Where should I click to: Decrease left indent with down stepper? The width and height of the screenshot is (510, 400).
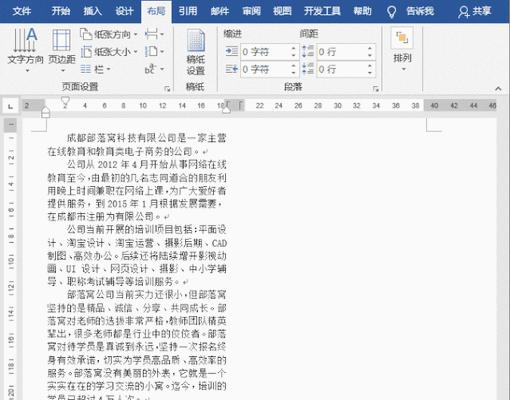293,55
